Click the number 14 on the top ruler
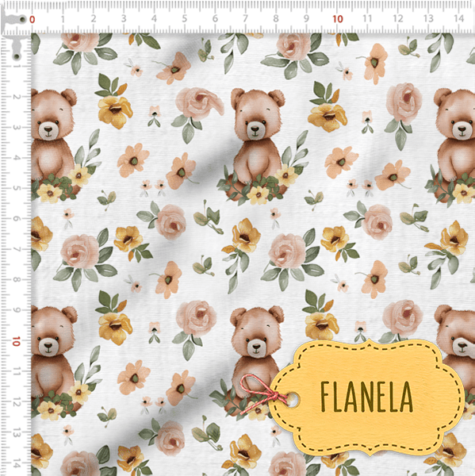The height and width of the screenshot is (476, 475). click(459, 18)
